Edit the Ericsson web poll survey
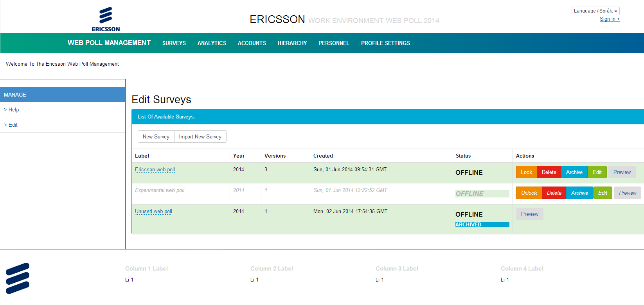 597,172
